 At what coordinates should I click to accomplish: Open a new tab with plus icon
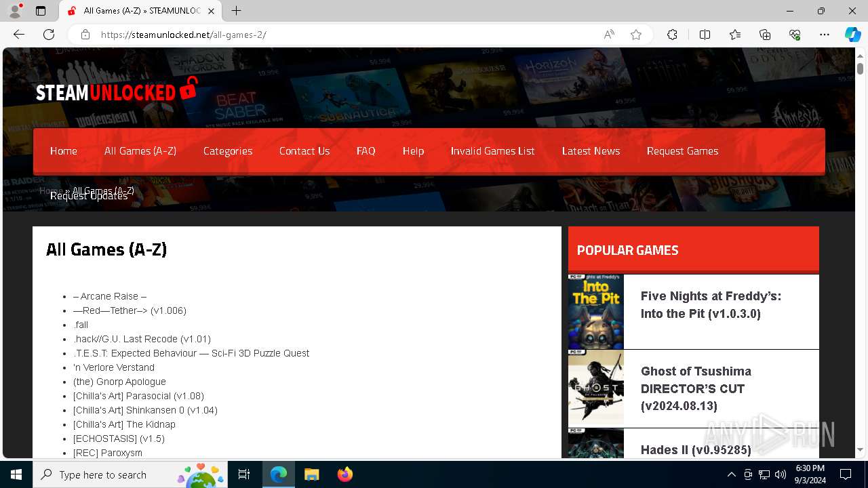tap(236, 11)
